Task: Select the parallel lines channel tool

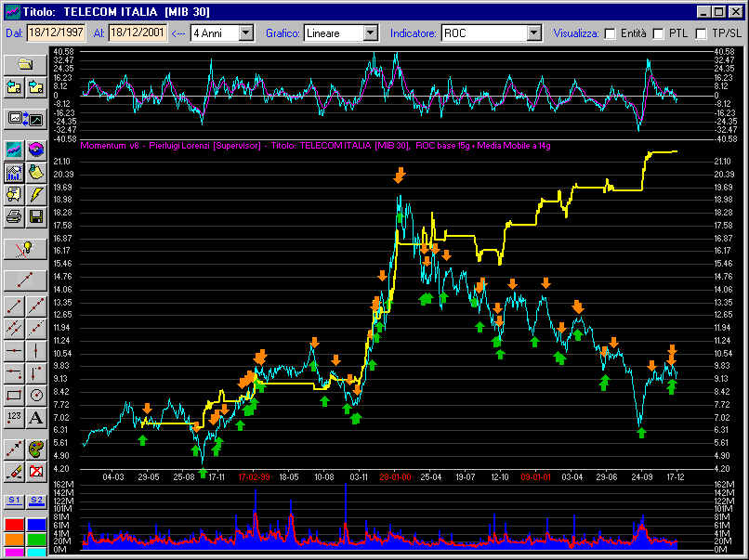Action: 14,329
